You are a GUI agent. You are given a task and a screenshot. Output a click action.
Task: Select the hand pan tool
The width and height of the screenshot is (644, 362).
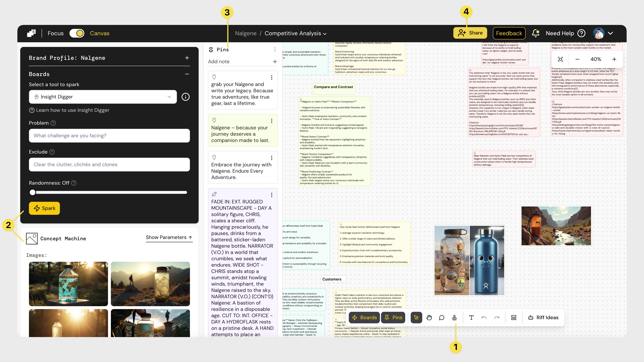point(429,318)
